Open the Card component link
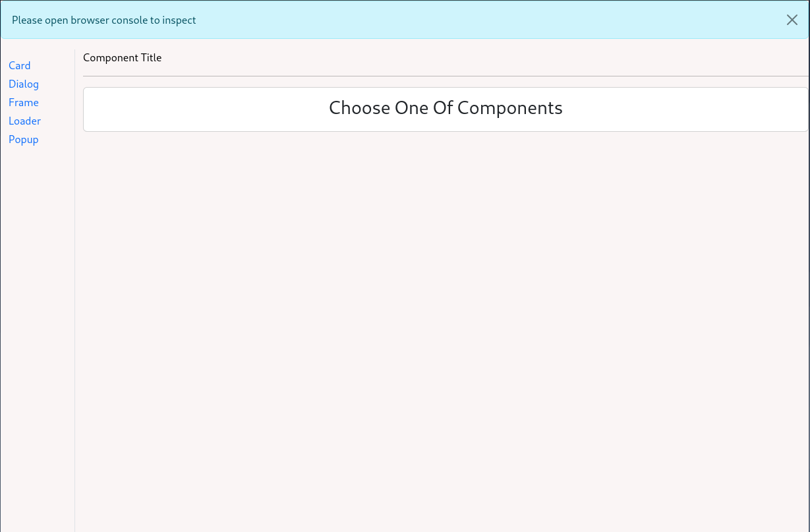This screenshot has height=532, width=810. point(20,66)
